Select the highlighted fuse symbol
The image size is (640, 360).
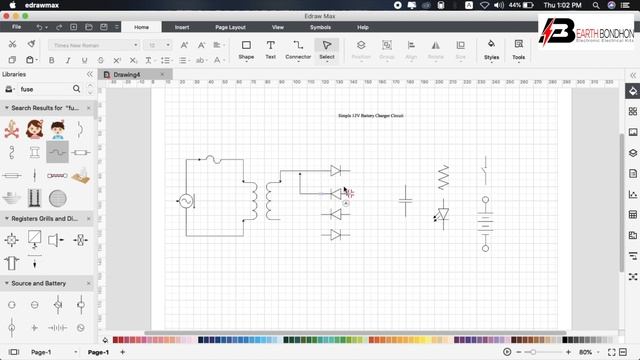click(x=58, y=152)
